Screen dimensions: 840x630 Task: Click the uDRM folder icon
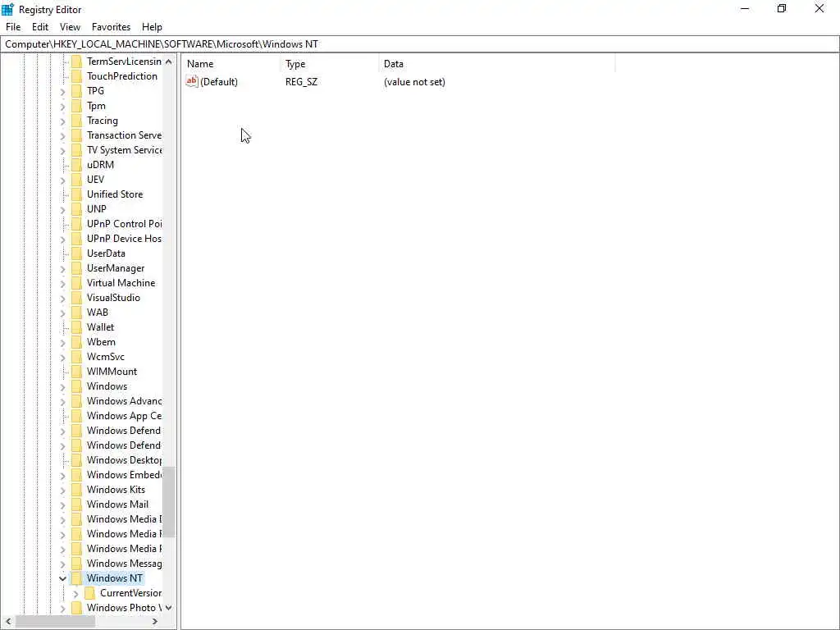[x=76, y=164]
